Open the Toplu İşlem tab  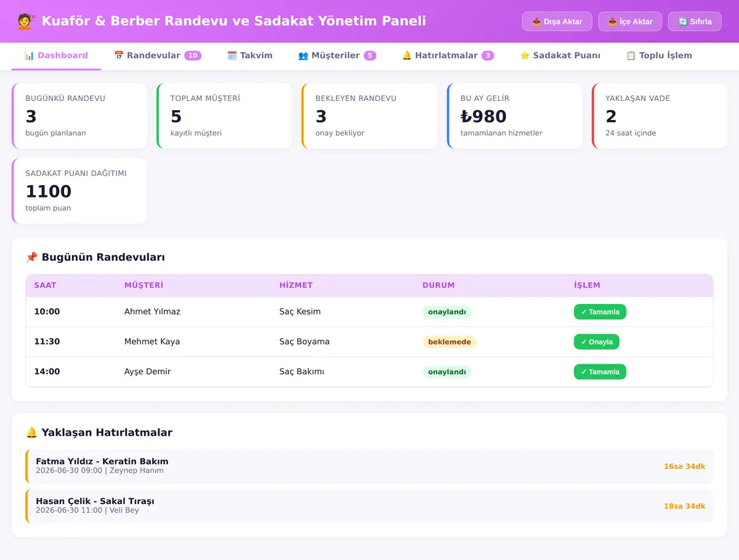(659, 55)
